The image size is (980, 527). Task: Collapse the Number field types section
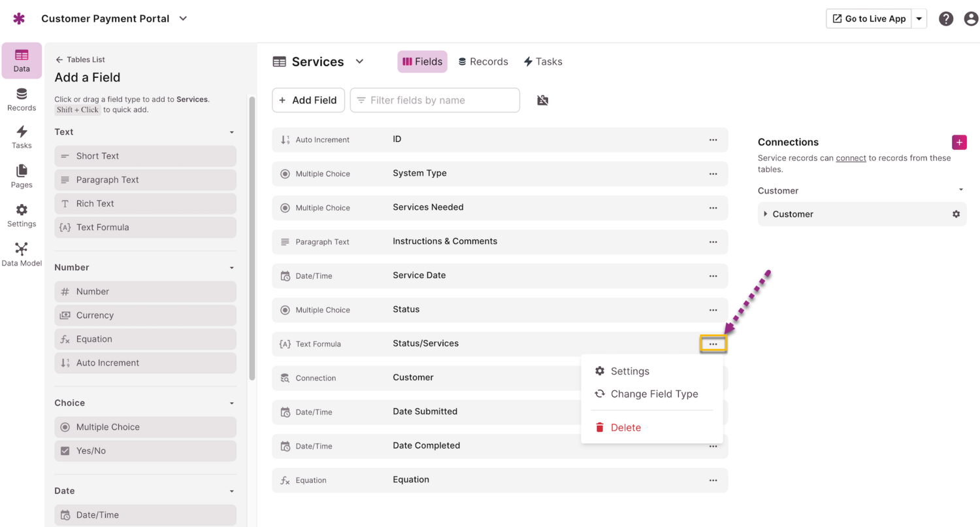pos(231,267)
